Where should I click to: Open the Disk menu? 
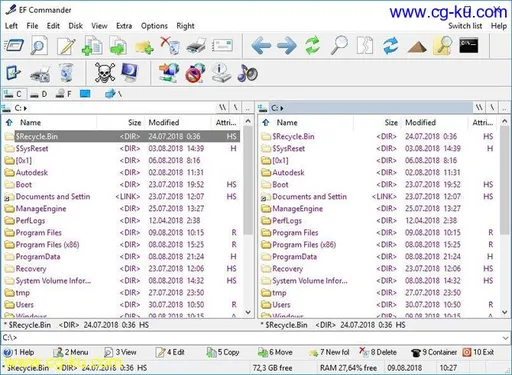coord(75,26)
